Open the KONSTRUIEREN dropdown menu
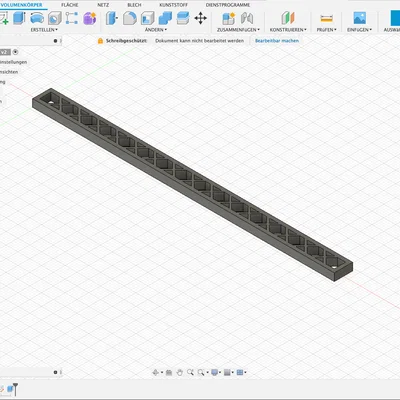This screenshot has width=400, height=400. pyautogui.click(x=288, y=30)
